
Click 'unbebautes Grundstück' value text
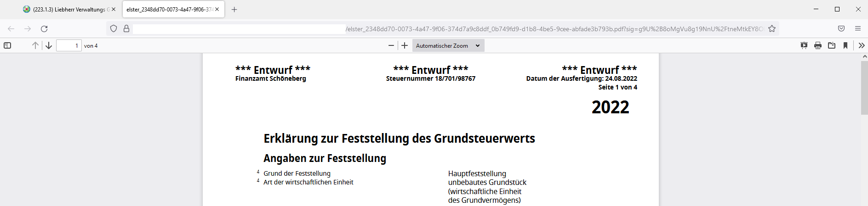click(487, 182)
